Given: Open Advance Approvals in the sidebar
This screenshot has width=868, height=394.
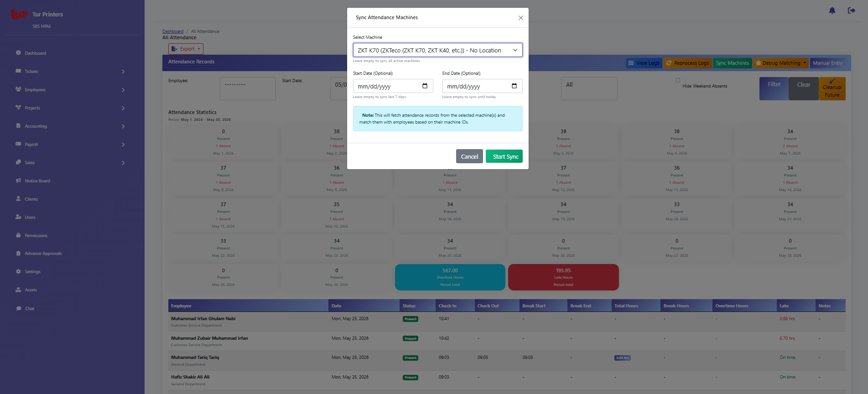Looking at the screenshot, I should (x=43, y=254).
